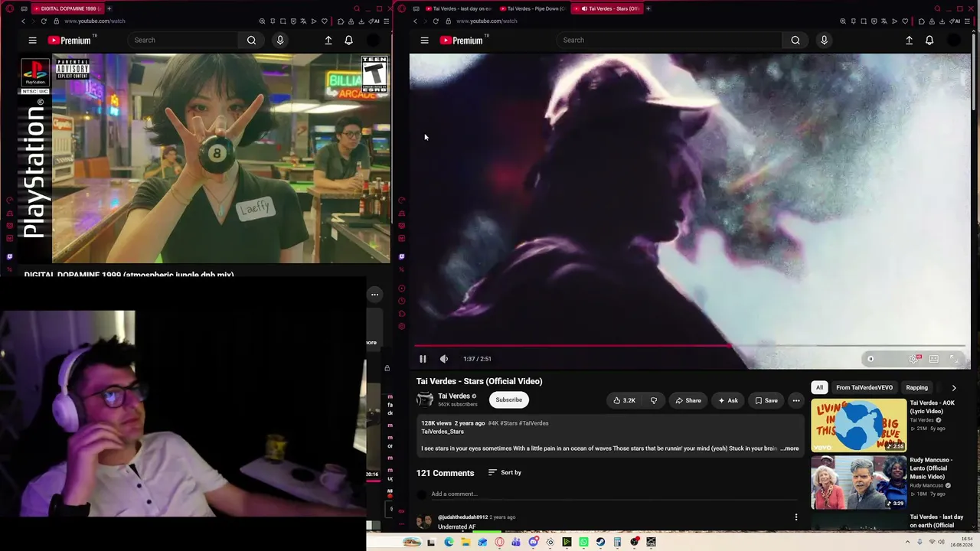Click YouTube search box in right window
The width and height of the screenshot is (980, 551).
point(670,41)
